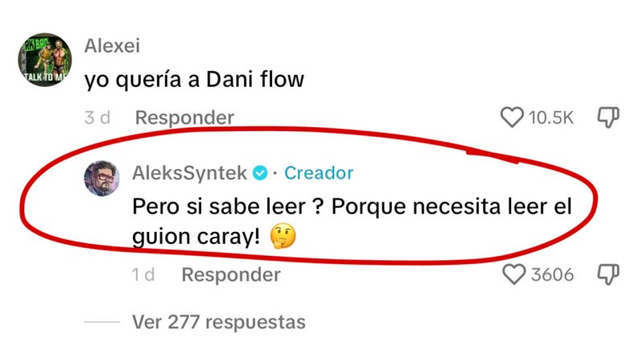
Task: Reply to AleksSyntek via Responder
Action: [231, 275]
